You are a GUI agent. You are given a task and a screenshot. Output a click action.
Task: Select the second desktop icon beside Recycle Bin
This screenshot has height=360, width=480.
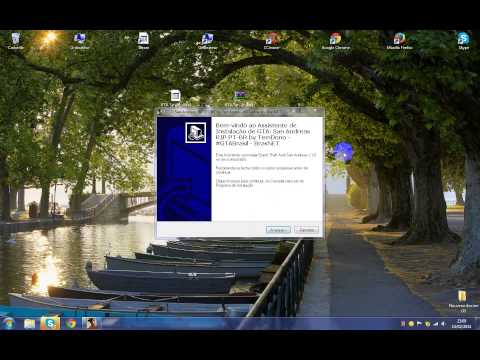click(79, 41)
